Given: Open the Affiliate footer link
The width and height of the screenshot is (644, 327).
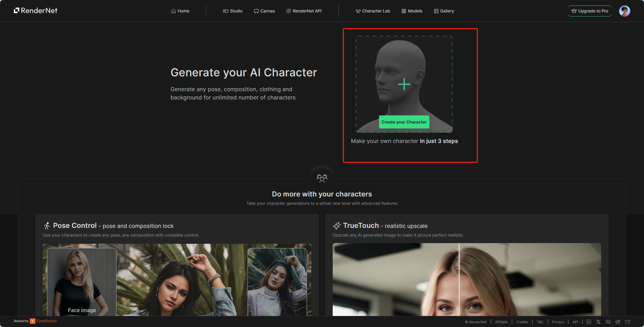Looking at the screenshot, I should coord(501,322).
